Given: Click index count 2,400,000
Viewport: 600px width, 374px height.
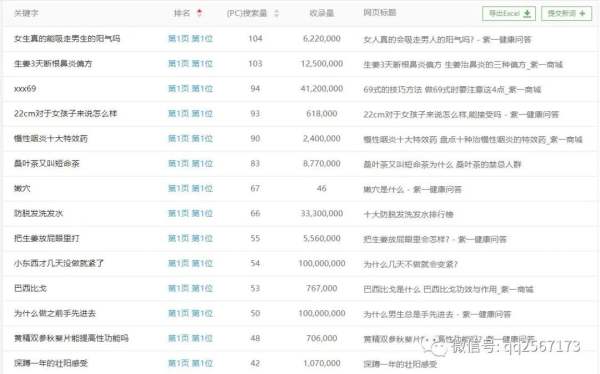Looking at the screenshot, I should [x=321, y=139].
